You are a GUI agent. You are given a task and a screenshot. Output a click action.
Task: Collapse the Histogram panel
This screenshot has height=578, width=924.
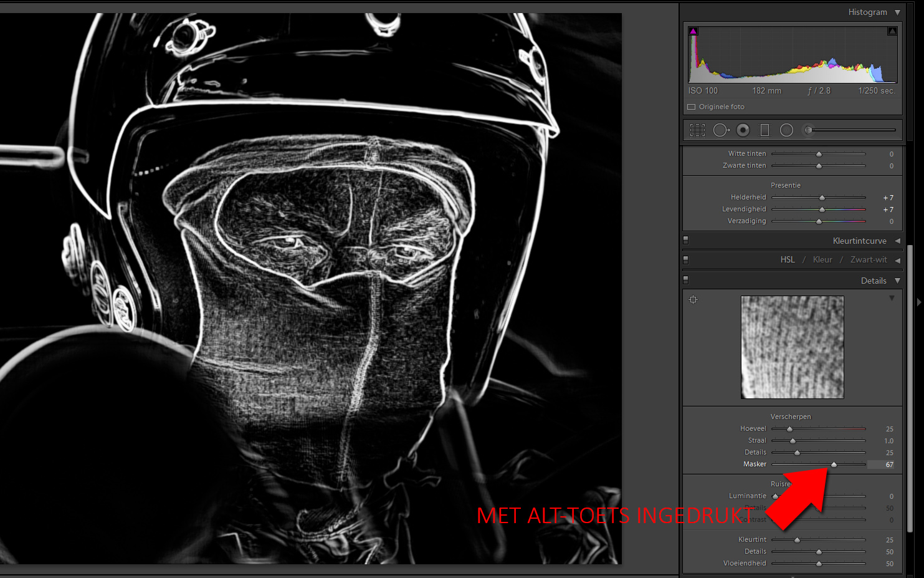click(897, 12)
